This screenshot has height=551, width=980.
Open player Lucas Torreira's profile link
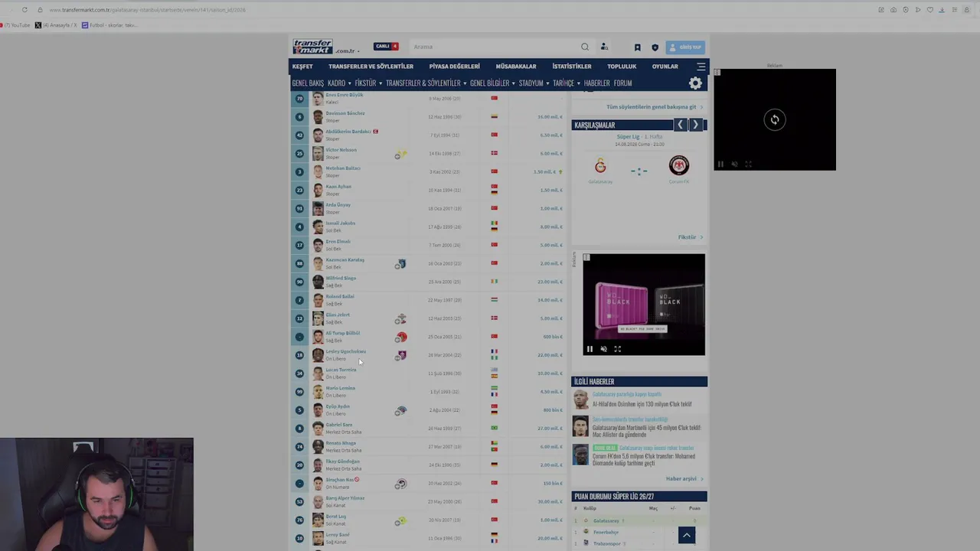[341, 370]
